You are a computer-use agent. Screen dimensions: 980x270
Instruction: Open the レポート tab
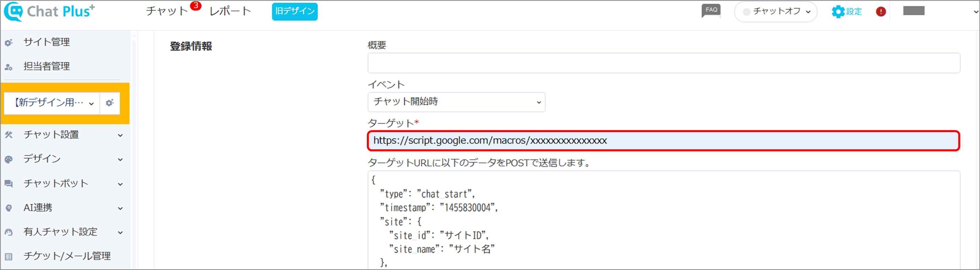230,11
